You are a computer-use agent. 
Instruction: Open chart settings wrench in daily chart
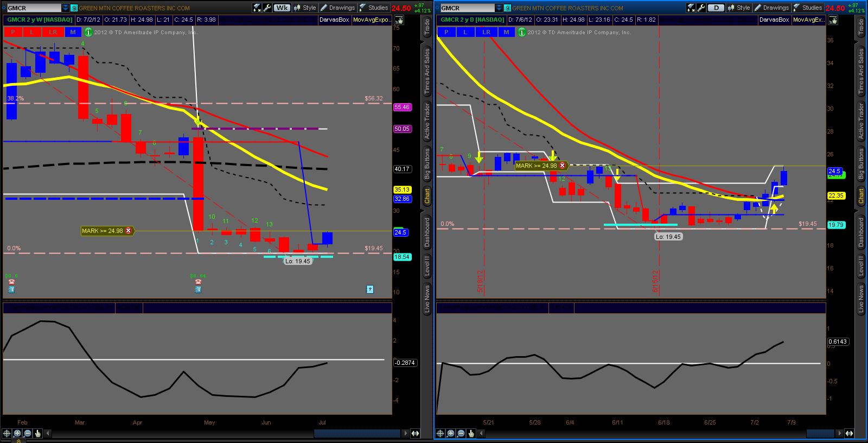point(701,8)
